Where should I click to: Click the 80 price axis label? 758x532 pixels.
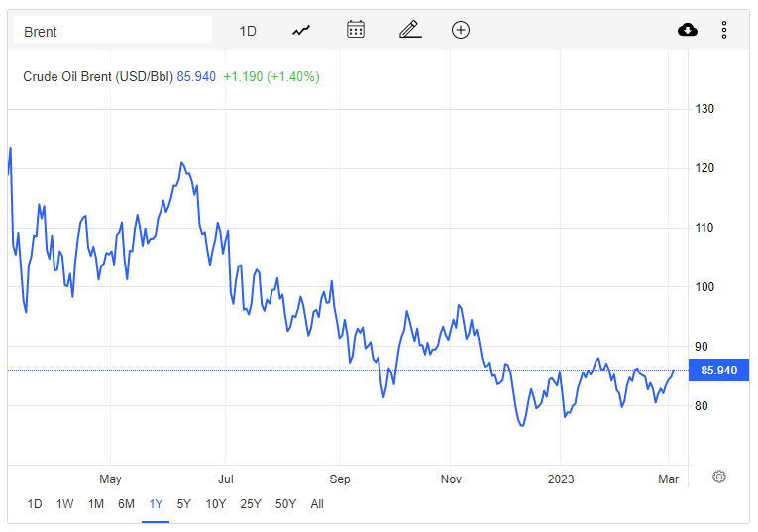click(701, 406)
